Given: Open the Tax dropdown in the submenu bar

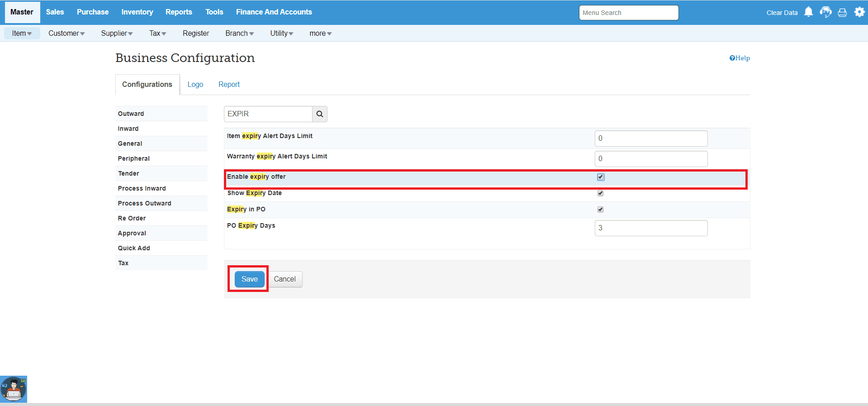Looking at the screenshot, I should click(x=158, y=33).
